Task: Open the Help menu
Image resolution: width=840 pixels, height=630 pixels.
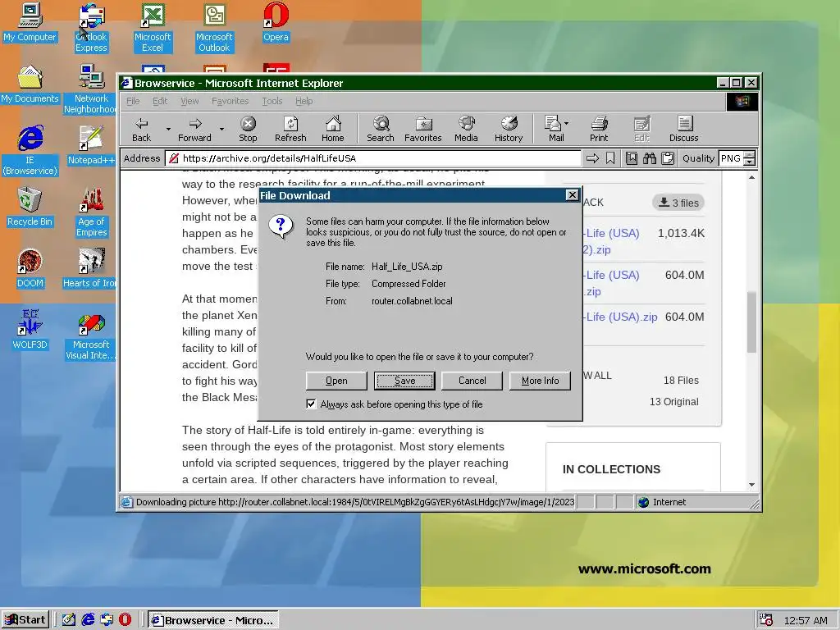Action: coord(304,101)
